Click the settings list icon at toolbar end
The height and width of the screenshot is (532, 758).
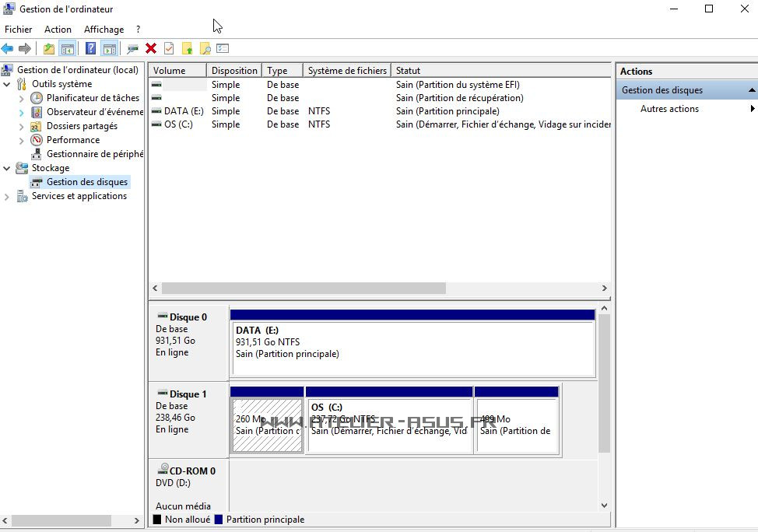pos(223,49)
